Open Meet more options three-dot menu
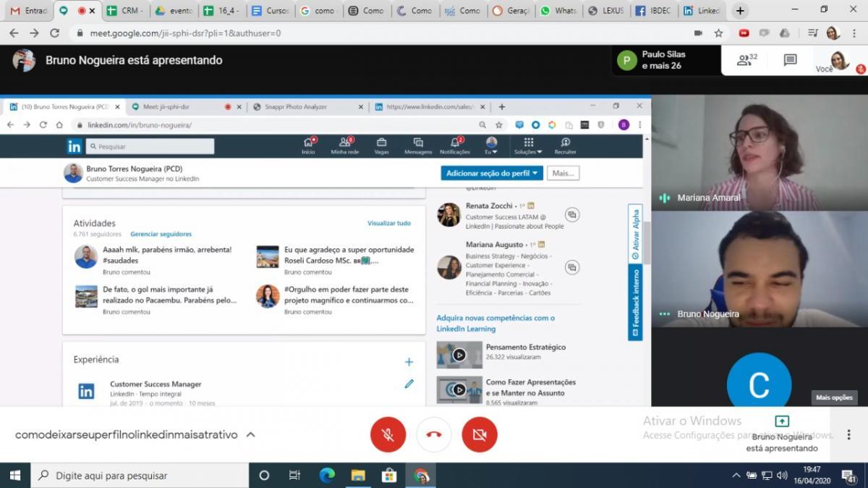The width and height of the screenshot is (868, 488). click(849, 435)
